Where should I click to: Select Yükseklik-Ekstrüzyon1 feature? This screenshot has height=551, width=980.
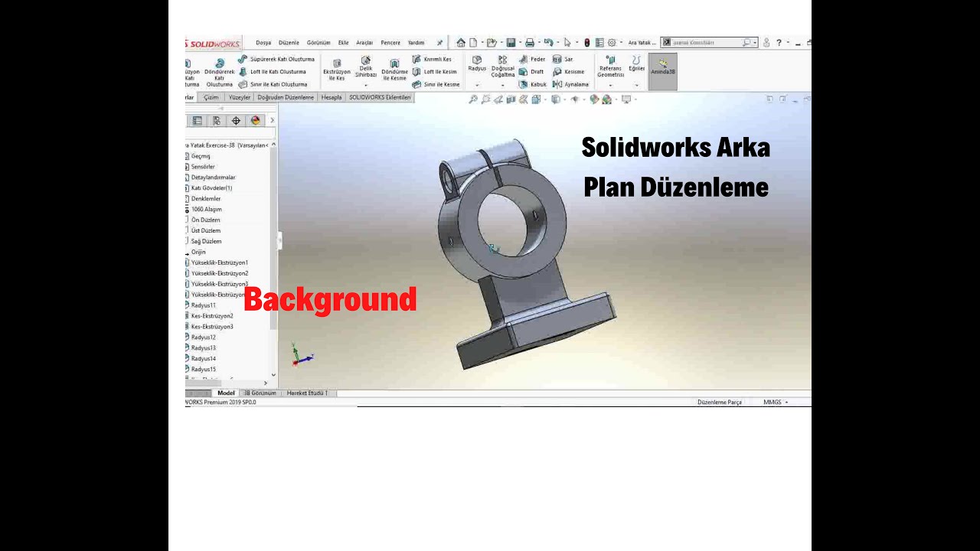[218, 262]
